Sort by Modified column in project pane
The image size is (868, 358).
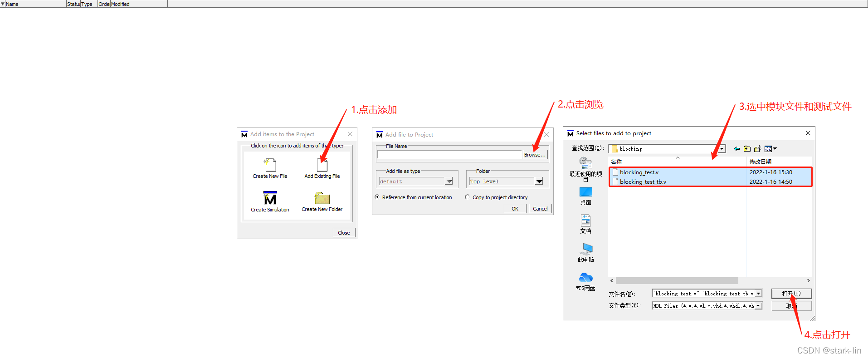pos(139,4)
